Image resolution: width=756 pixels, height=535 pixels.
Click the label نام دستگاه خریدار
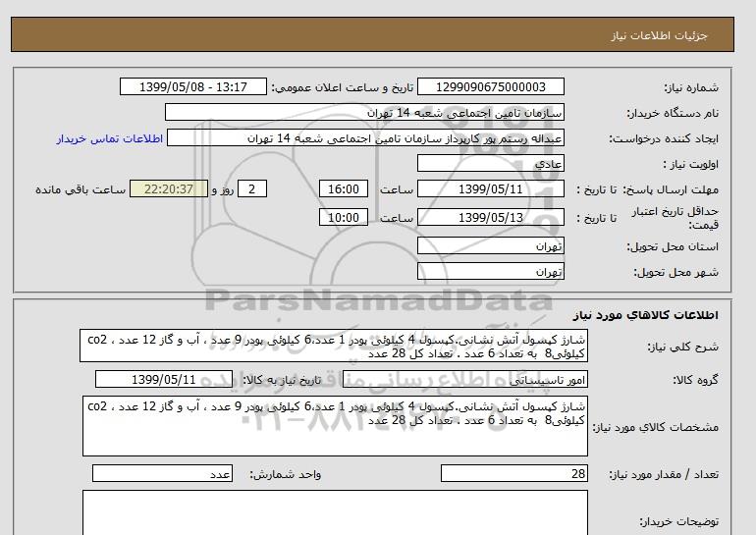[x=673, y=113]
